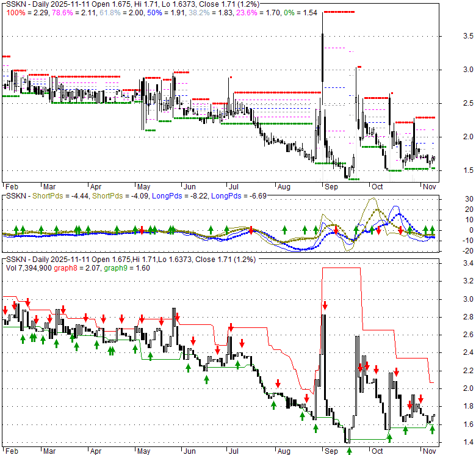The width and height of the screenshot is (476, 455).
Task: Select the 1.6 value on bottom price axis
Action: point(468,424)
